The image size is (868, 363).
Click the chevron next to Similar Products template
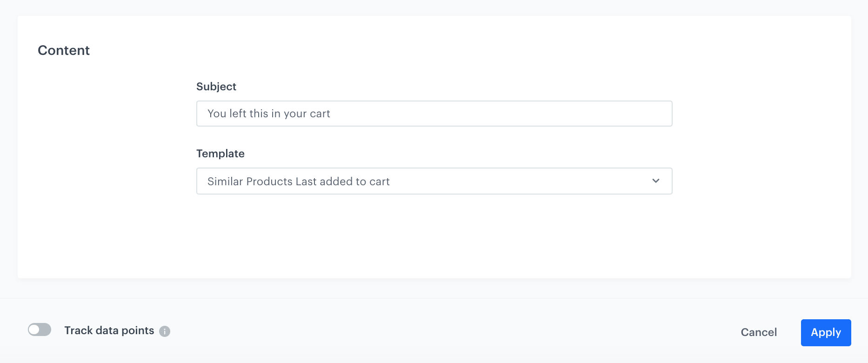pos(656,181)
